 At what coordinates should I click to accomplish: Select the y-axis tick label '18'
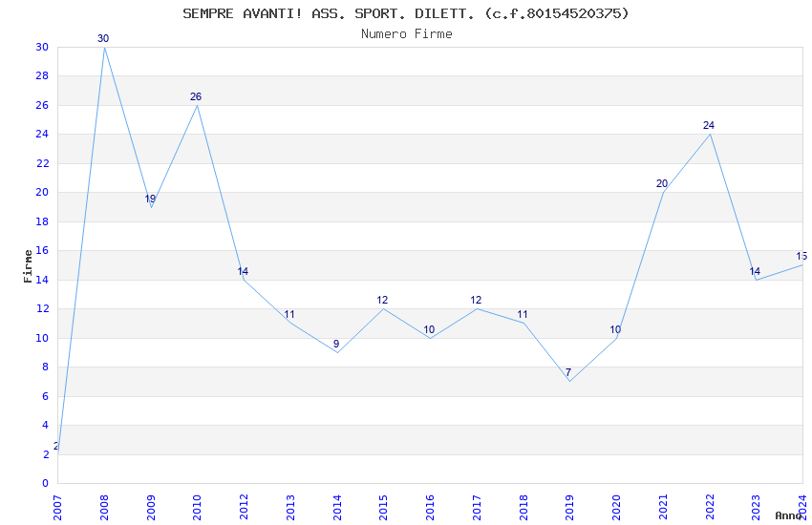coord(42,221)
